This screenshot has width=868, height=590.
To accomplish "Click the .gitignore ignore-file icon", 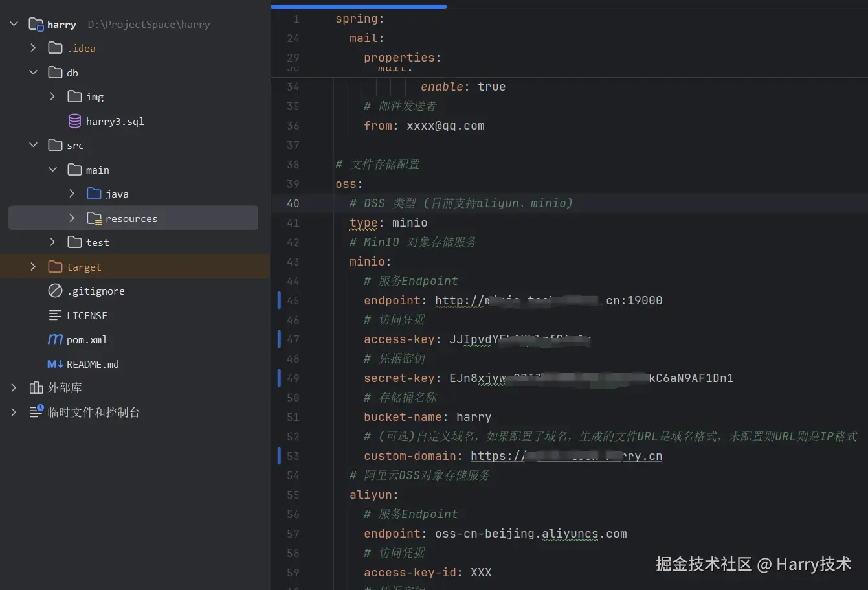I will [56, 291].
